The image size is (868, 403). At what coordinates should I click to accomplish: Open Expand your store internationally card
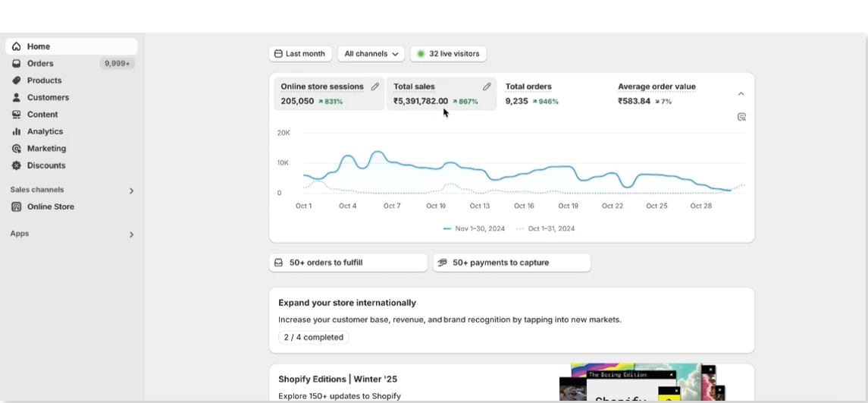[x=512, y=320]
